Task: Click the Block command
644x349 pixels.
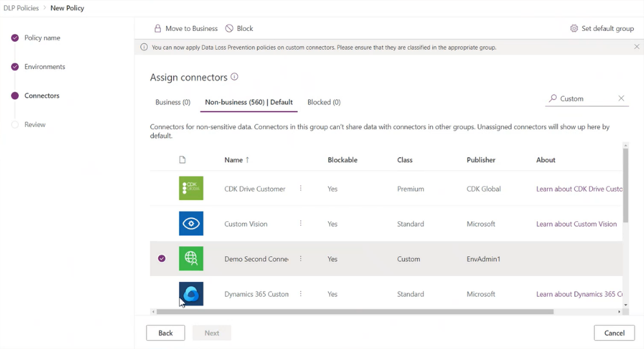Action: (x=239, y=28)
